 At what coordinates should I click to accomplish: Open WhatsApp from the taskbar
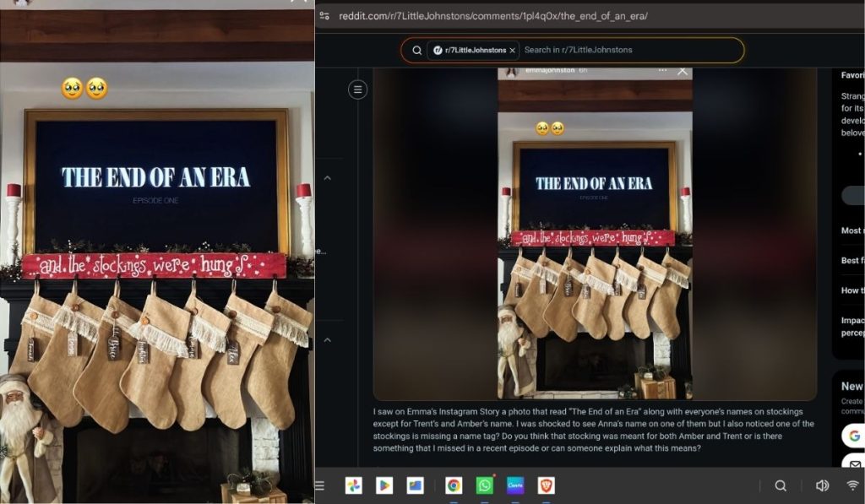tap(484, 485)
